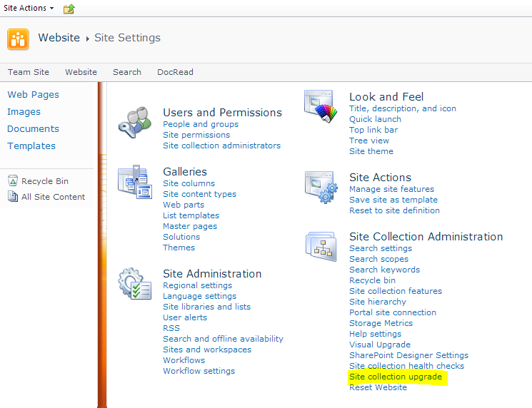
Task: Open the Templates quick launch link
Action: pos(31,146)
